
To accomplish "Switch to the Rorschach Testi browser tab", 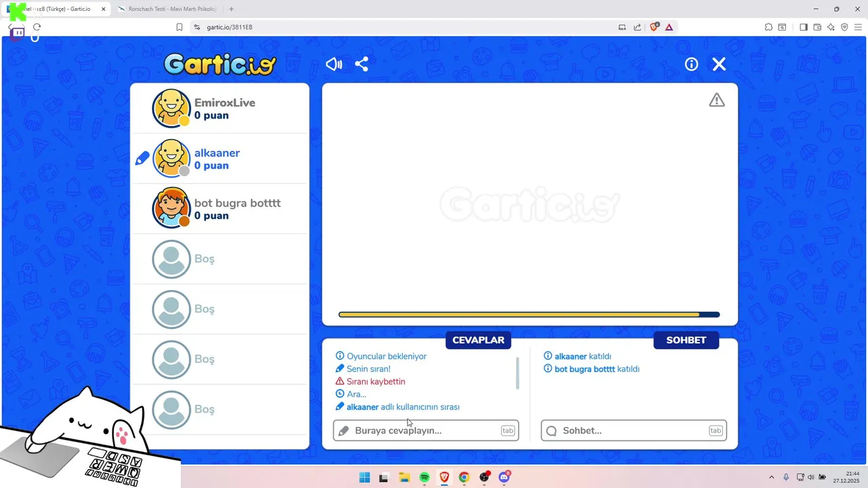I will (166, 9).
